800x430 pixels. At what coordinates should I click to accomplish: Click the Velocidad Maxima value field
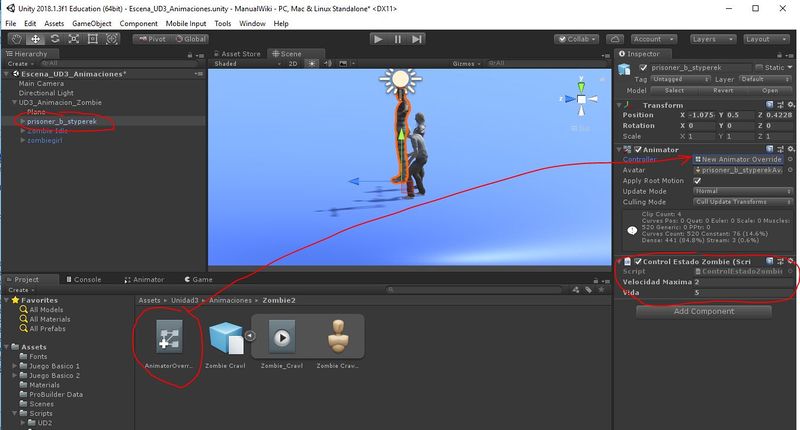742,282
